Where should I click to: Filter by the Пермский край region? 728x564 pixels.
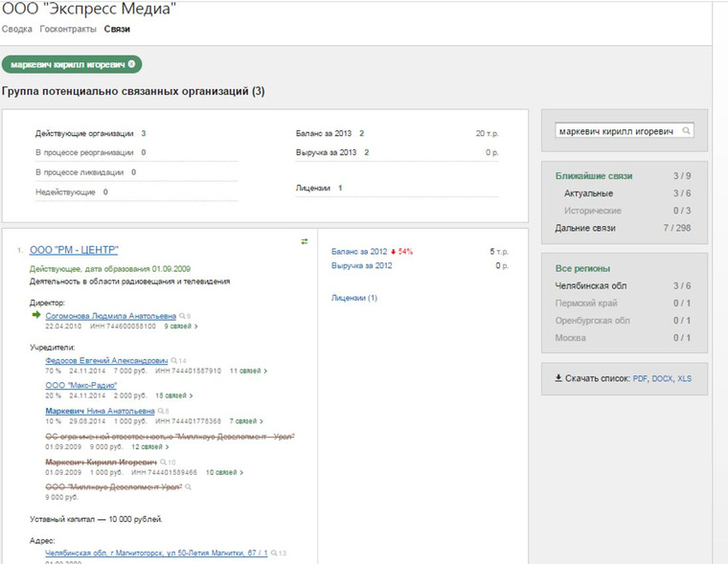pos(586,304)
